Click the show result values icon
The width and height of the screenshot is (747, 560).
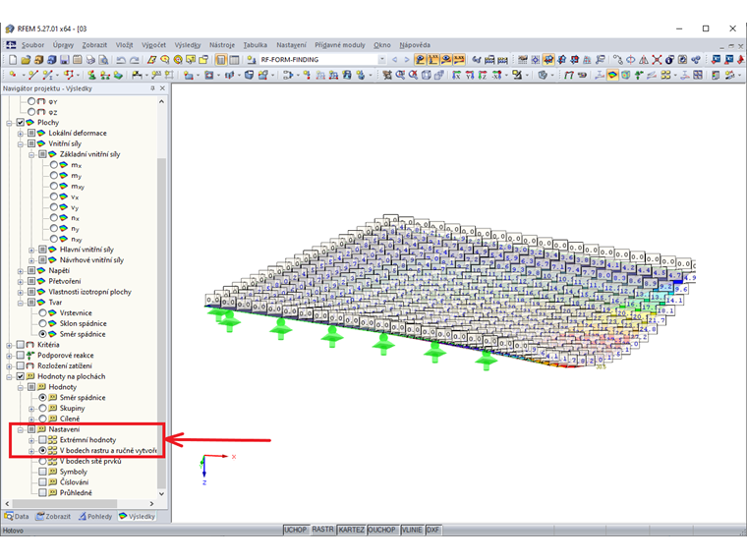[x=459, y=60]
